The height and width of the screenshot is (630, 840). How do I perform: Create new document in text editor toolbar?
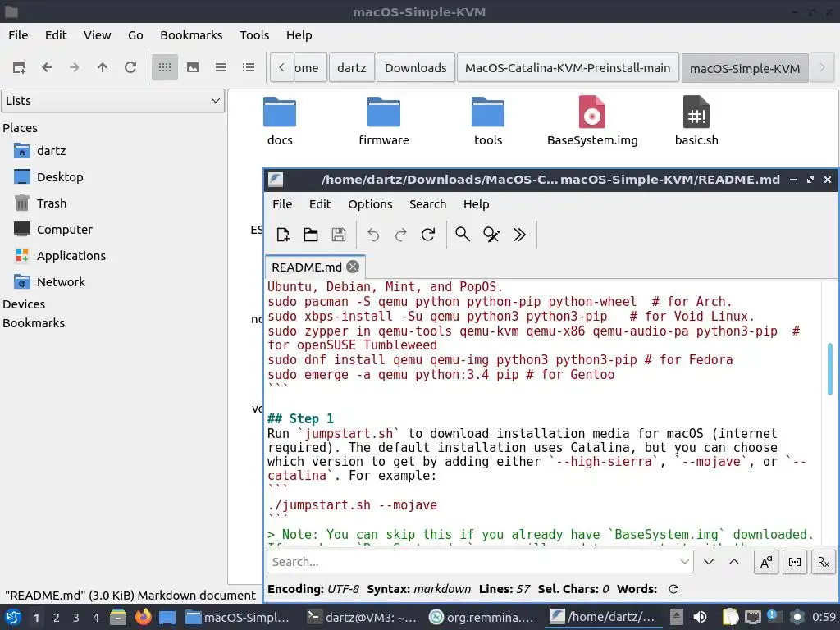(283, 235)
